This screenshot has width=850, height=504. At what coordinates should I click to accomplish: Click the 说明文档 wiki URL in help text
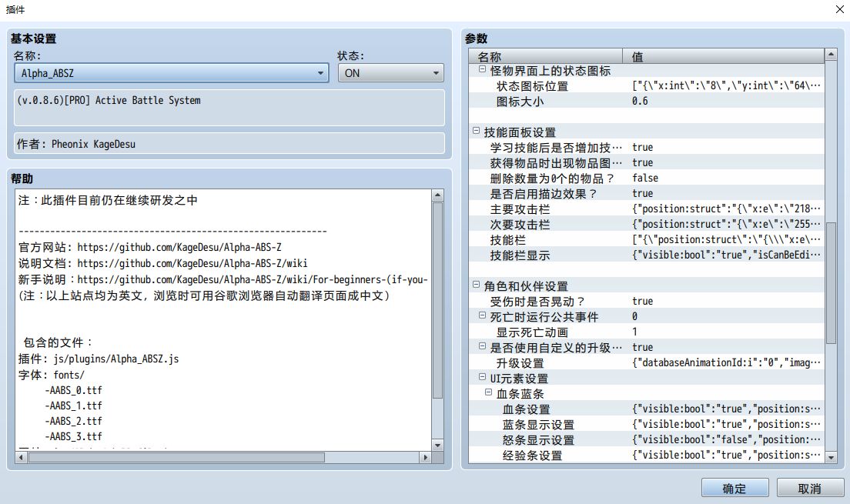(192, 263)
